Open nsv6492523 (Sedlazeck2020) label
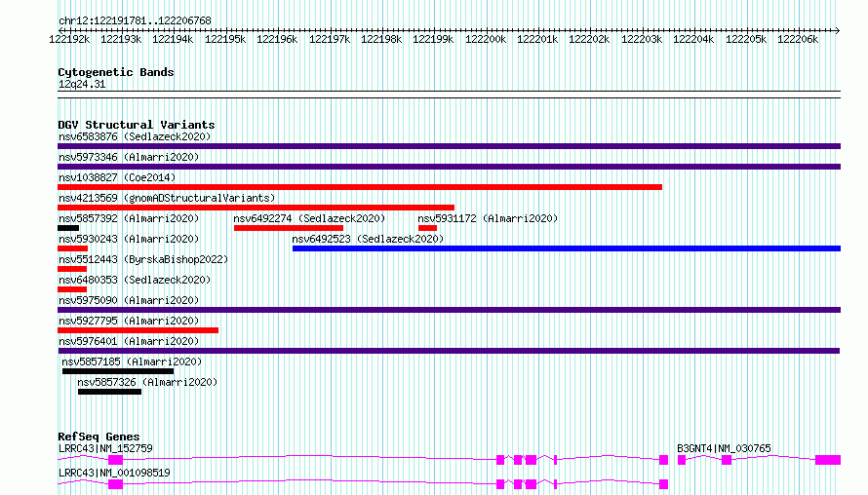Viewport: 868px width, 495px height. pos(368,239)
